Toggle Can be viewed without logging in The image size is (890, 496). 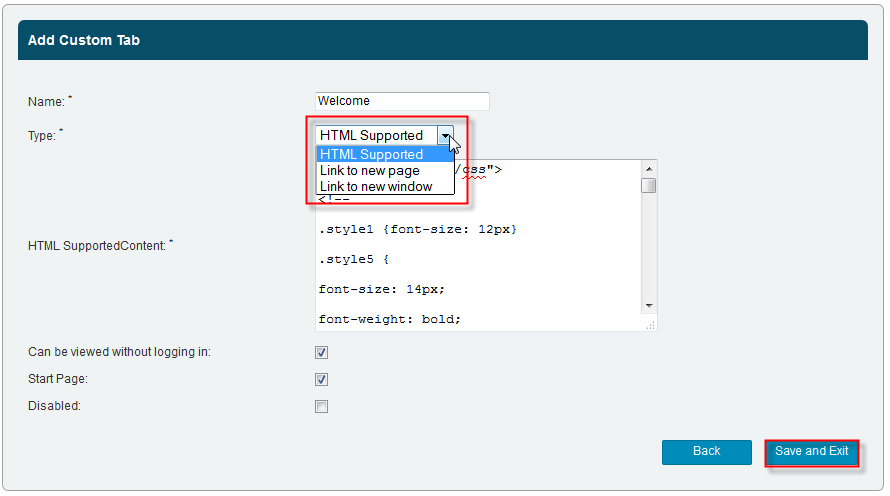pyautogui.click(x=321, y=352)
